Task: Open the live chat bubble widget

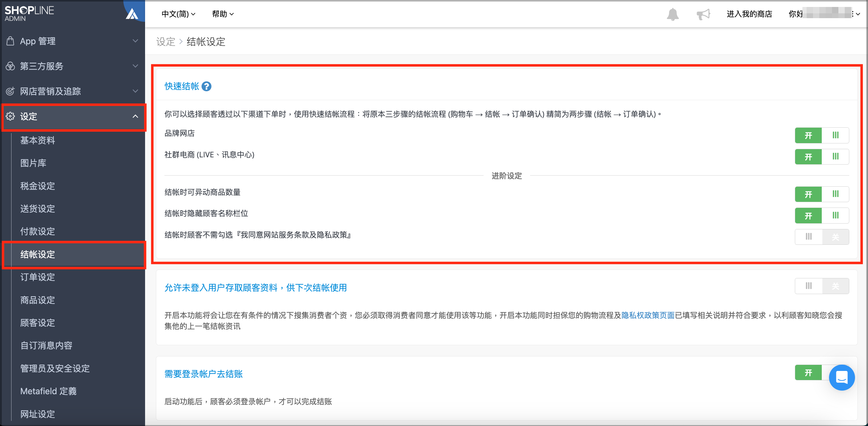Action: click(x=841, y=377)
